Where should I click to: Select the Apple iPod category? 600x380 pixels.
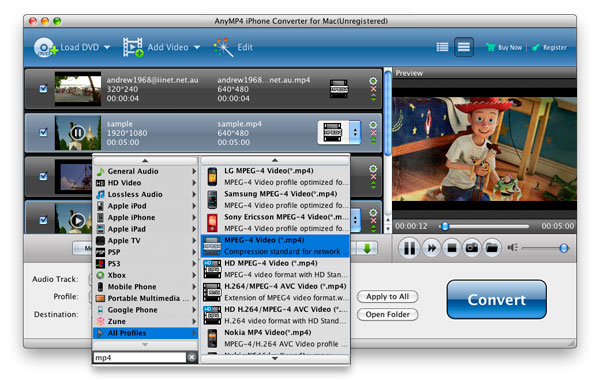point(145,206)
